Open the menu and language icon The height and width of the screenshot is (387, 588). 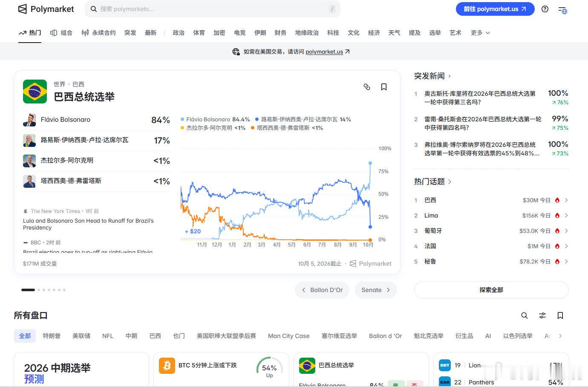562,9
